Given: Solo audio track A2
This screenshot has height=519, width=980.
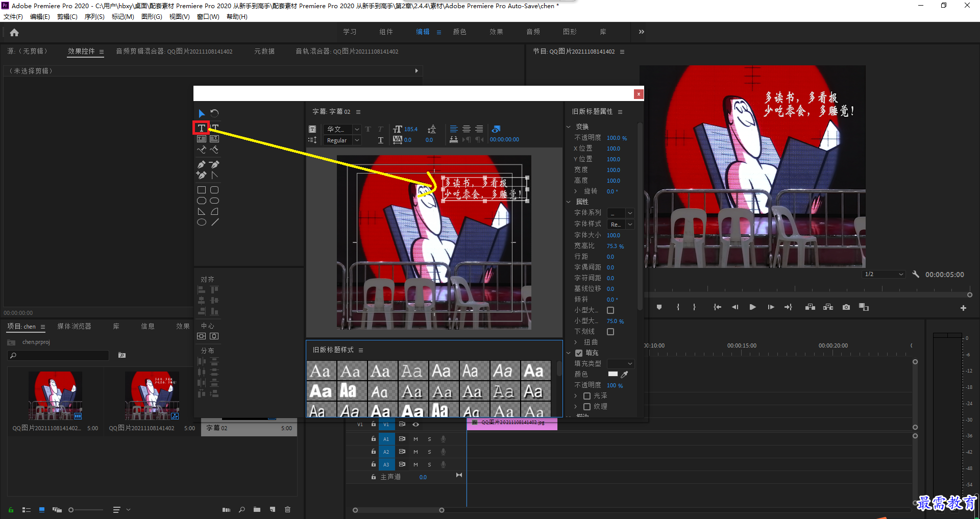Looking at the screenshot, I should tap(429, 452).
